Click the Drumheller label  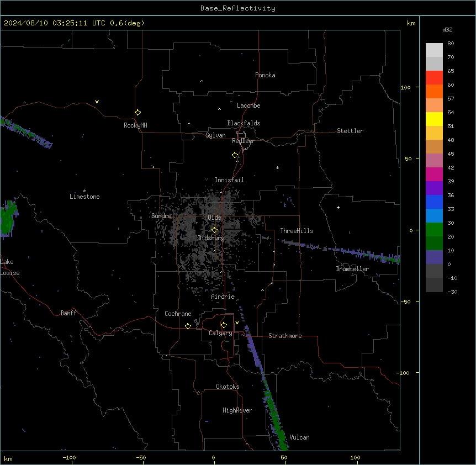[352, 269]
